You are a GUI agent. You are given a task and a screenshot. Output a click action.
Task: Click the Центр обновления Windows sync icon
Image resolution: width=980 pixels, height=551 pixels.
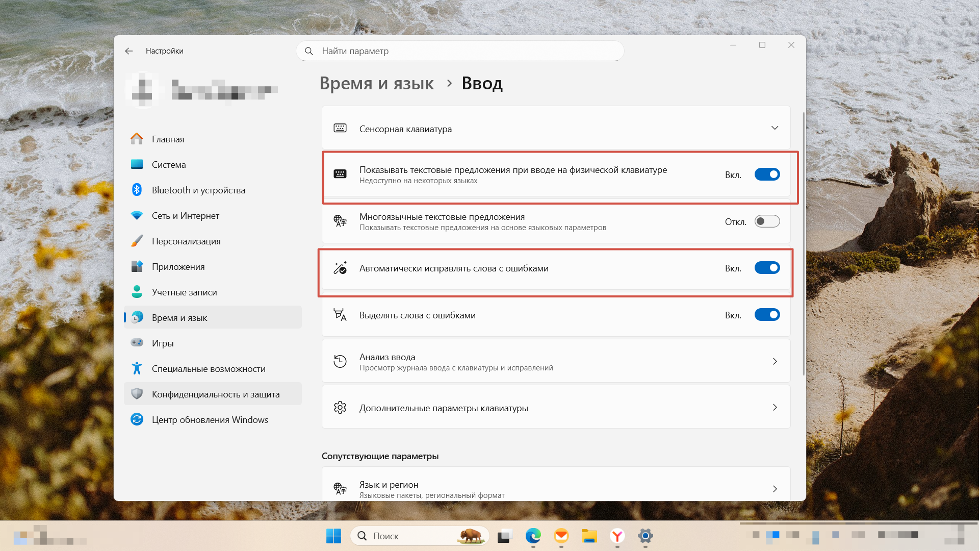click(x=137, y=419)
